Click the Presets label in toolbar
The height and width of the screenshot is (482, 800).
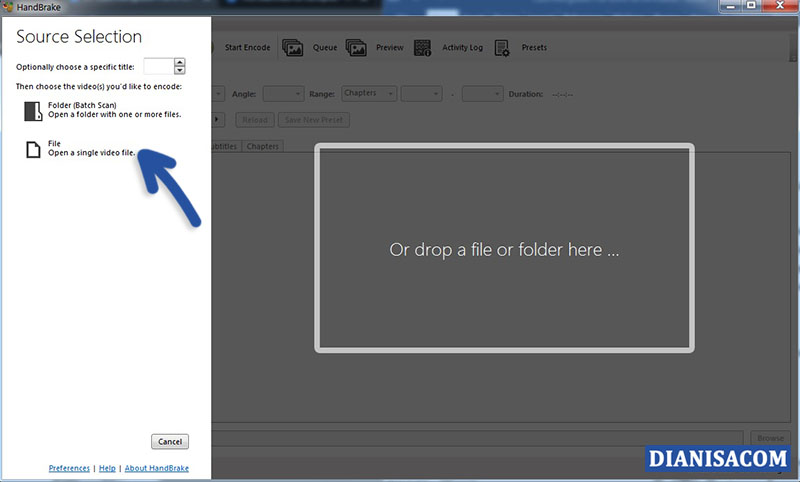click(x=534, y=47)
